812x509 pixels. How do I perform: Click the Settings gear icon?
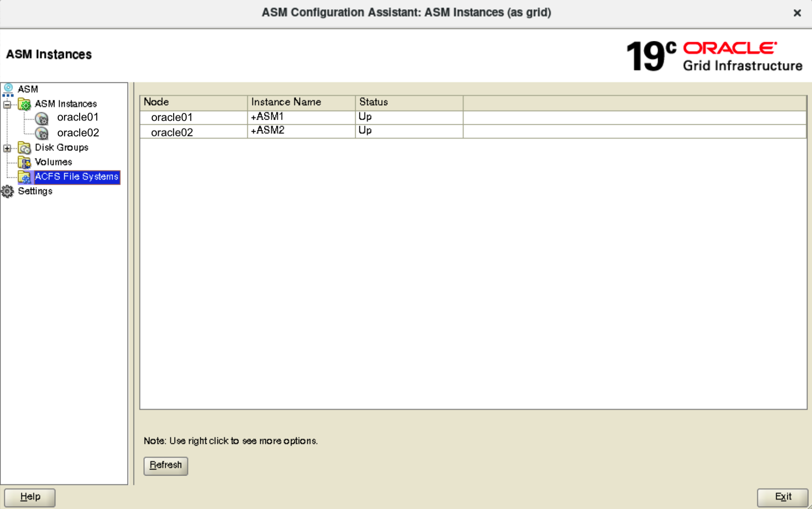(x=7, y=191)
